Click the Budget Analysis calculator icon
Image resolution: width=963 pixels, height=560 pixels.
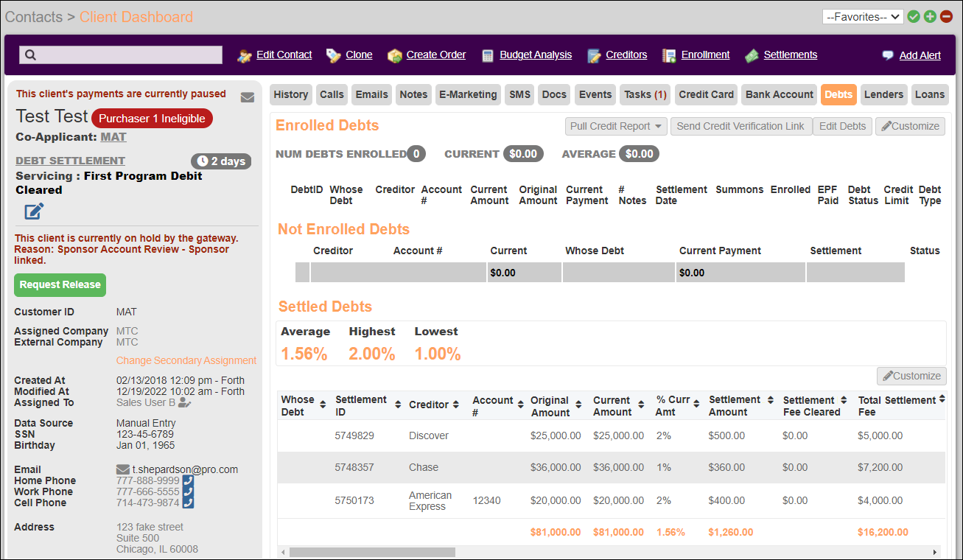tap(487, 55)
